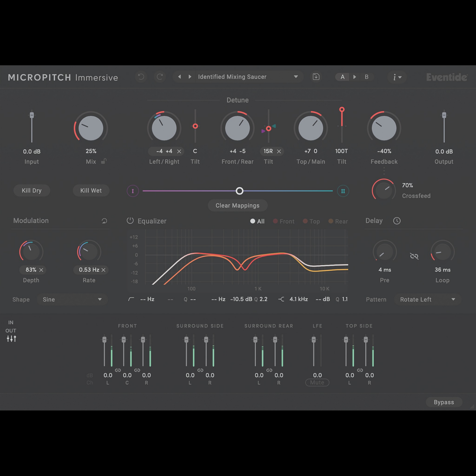Viewport: 476px width, 476px height.
Task: Click the Input level fader
Action: tap(32, 115)
